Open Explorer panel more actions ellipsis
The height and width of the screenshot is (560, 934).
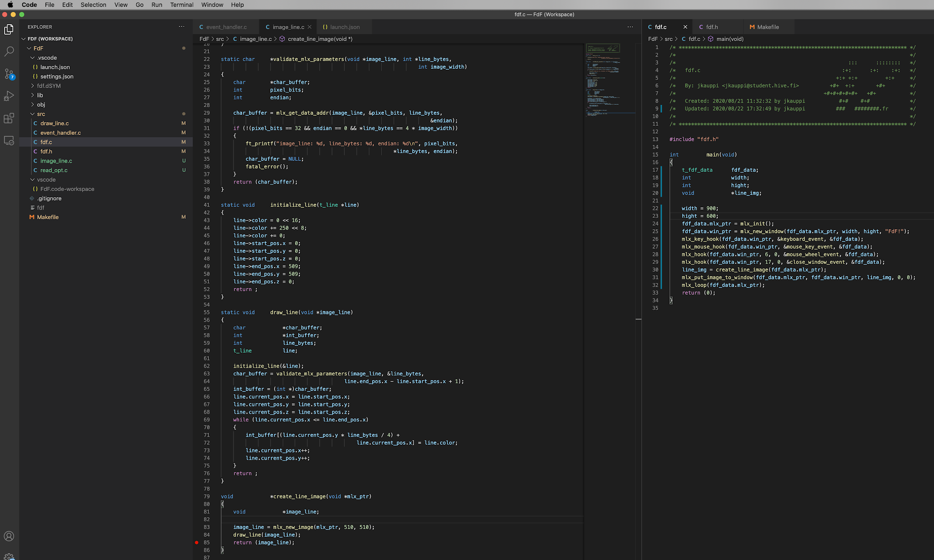pos(182,27)
